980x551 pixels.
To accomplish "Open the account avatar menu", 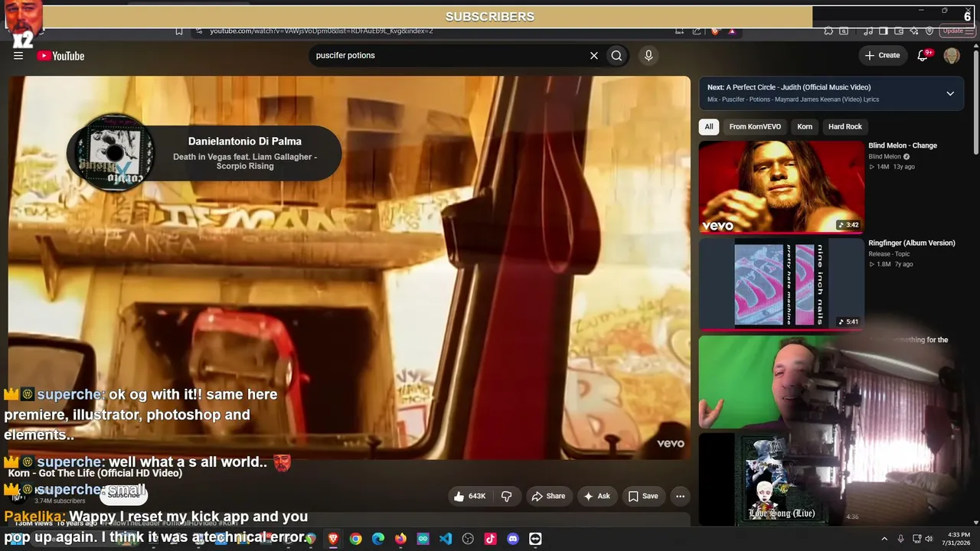I will coord(952,55).
